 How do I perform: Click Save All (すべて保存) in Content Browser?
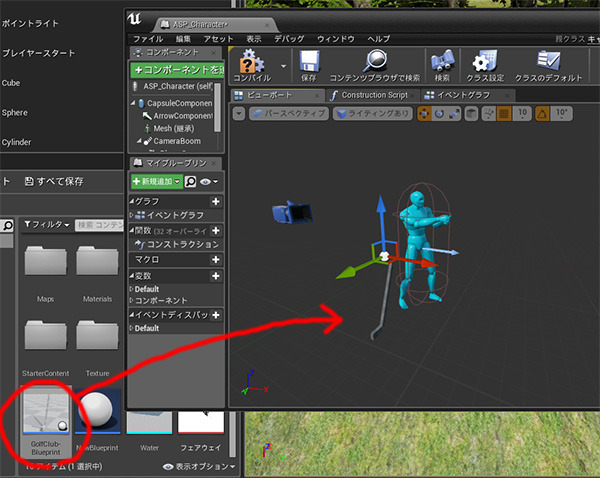[54, 181]
